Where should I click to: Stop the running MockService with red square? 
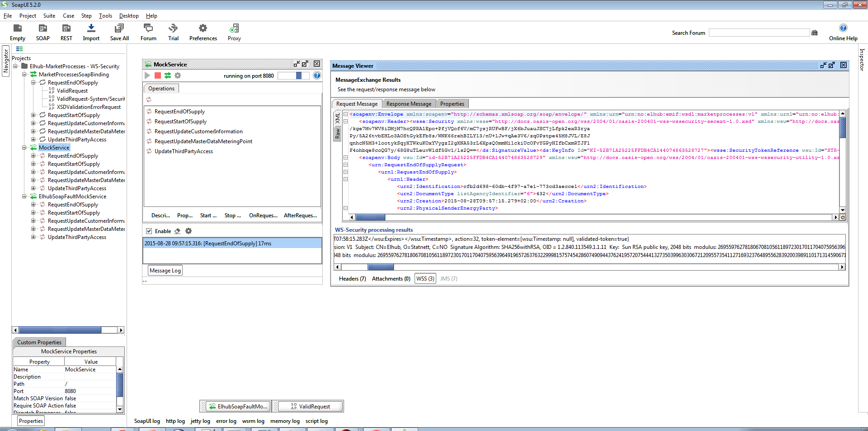tap(157, 75)
